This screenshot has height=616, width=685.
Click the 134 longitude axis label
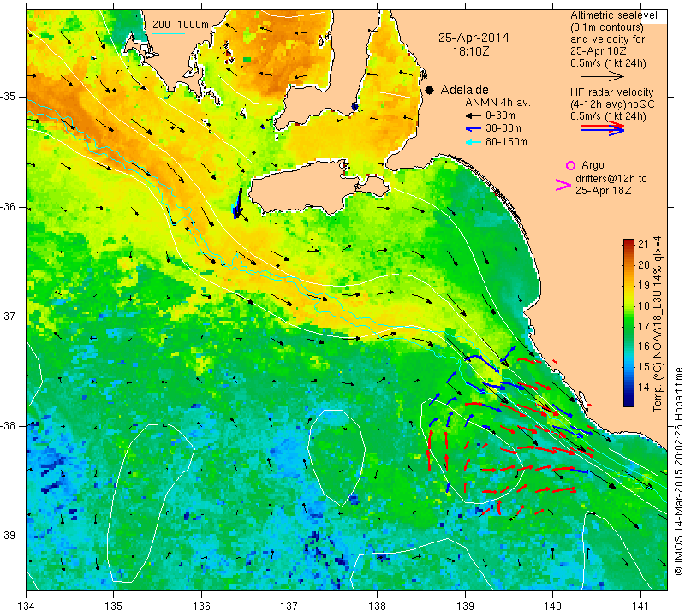tap(27, 607)
